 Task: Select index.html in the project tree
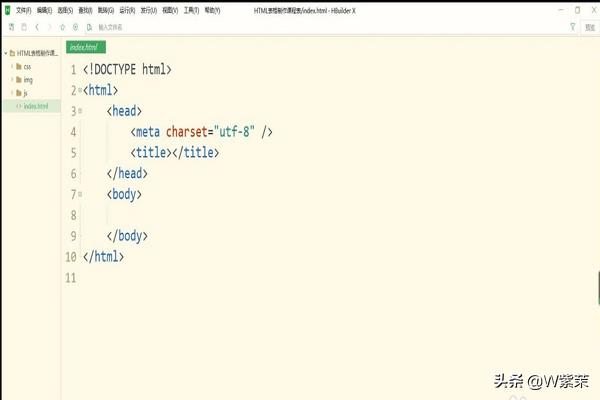click(x=35, y=105)
